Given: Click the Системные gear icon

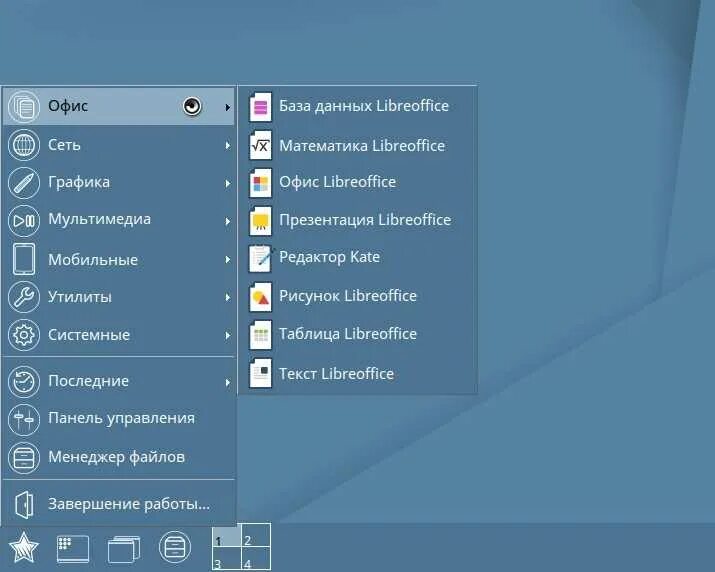Looking at the screenshot, I should pyautogui.click(x=24, y=335).
